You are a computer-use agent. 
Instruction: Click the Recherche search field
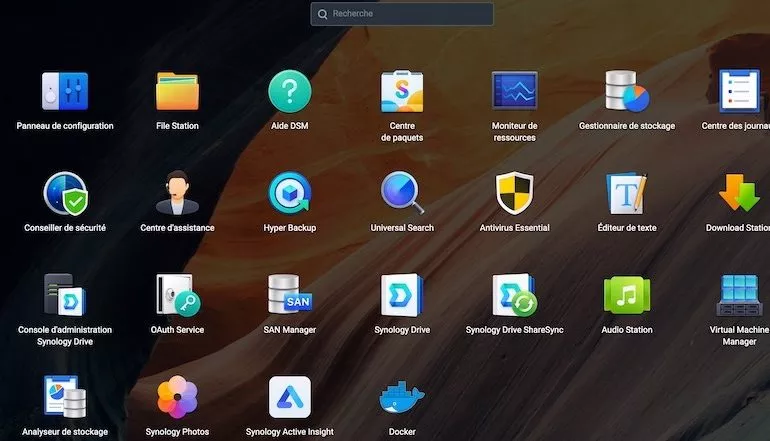coord(402,14)
